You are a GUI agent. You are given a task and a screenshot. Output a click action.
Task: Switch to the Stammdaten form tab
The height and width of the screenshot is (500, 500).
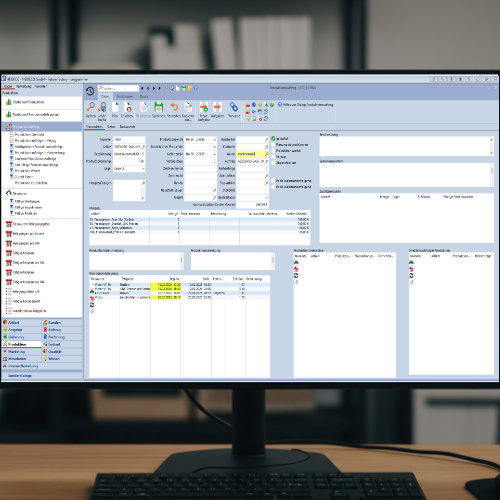[x=94, y=127]
